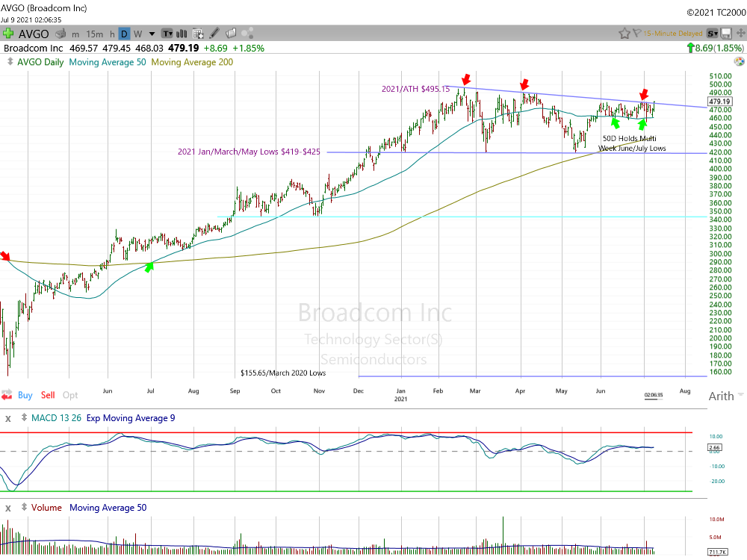Click the printer icon beside AVGO
The height and width of the screenshot is (560, 747).
[x=61, y=34]
